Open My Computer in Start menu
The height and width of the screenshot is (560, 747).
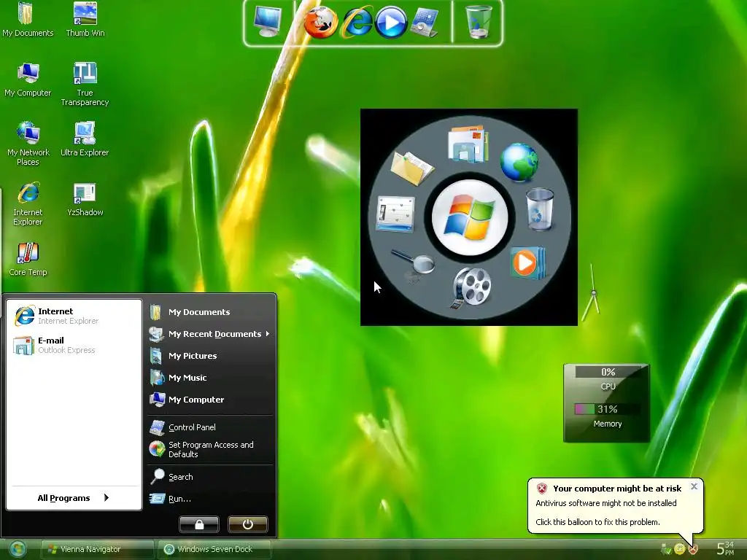209,400
